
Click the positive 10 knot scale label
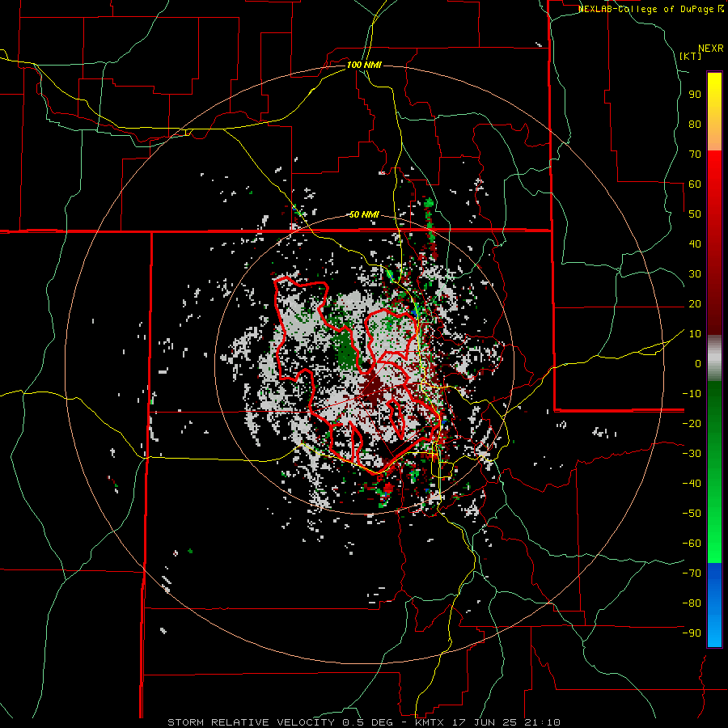point(695,334)
